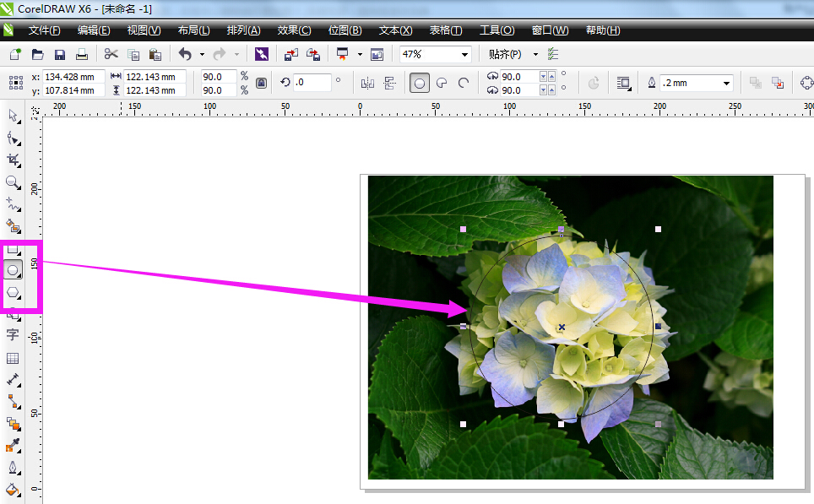Undo the last action

pyautogui.click(x=185, y=54)
